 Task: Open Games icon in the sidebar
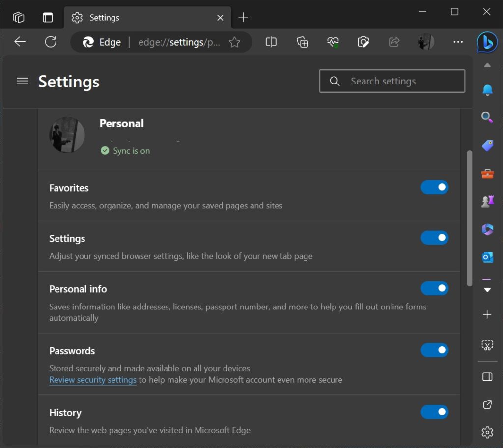(x=487, y=200)
